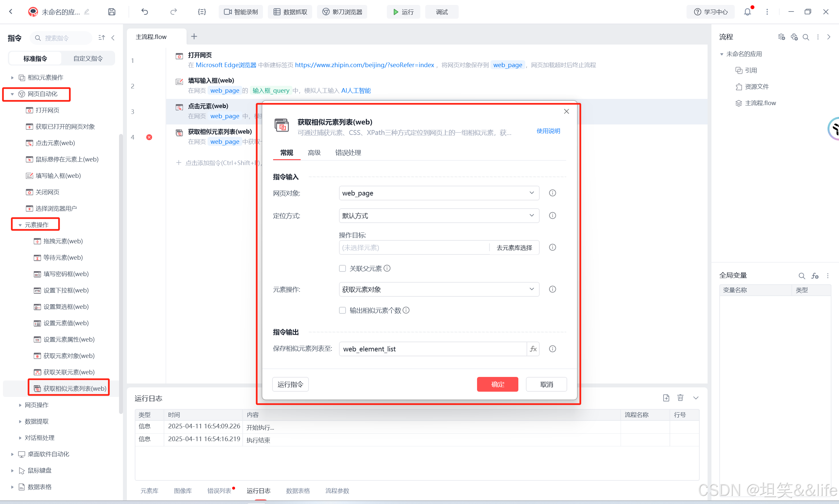Switch to the 高级 tab in dialog
Screen dimensions: 839x504
coord(314,153)
